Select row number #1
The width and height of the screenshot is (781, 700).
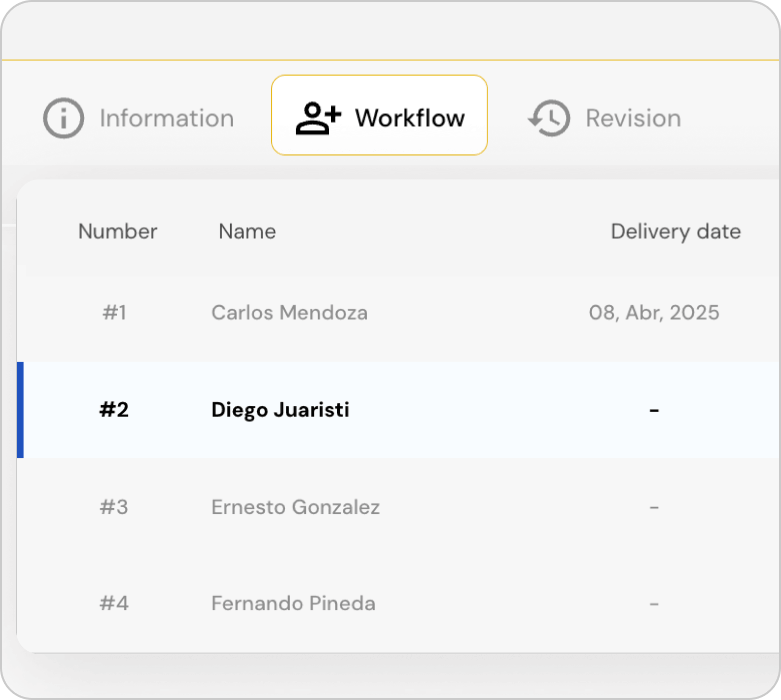115,312
